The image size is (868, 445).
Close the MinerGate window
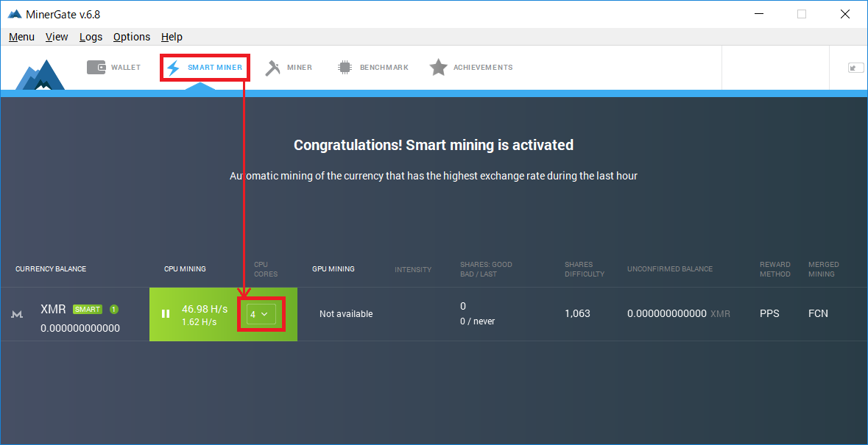tap(844, 15)
